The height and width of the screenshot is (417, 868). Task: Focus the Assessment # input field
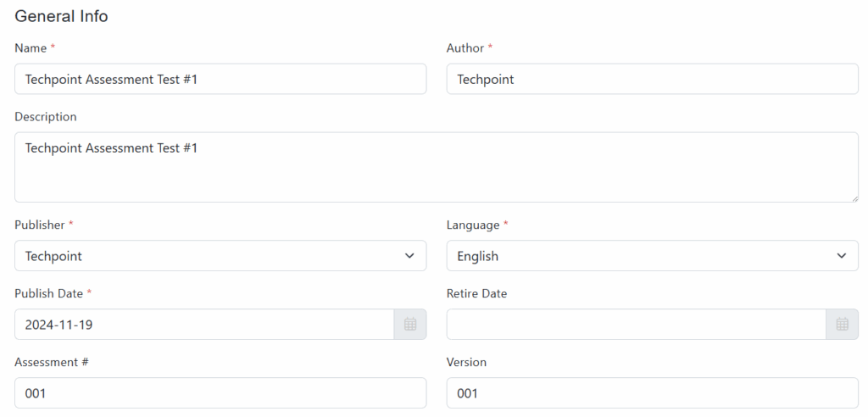point(220,393)
